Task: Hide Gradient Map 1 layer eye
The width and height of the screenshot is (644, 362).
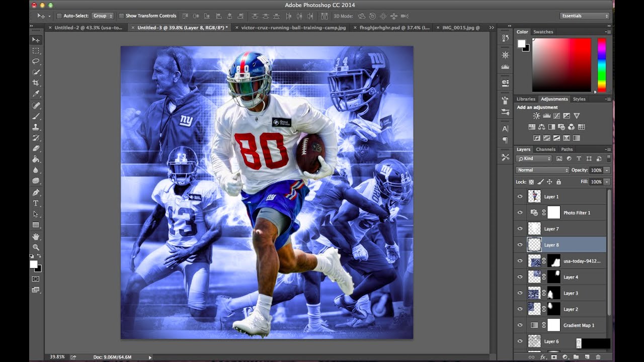Action: [520, 325]
